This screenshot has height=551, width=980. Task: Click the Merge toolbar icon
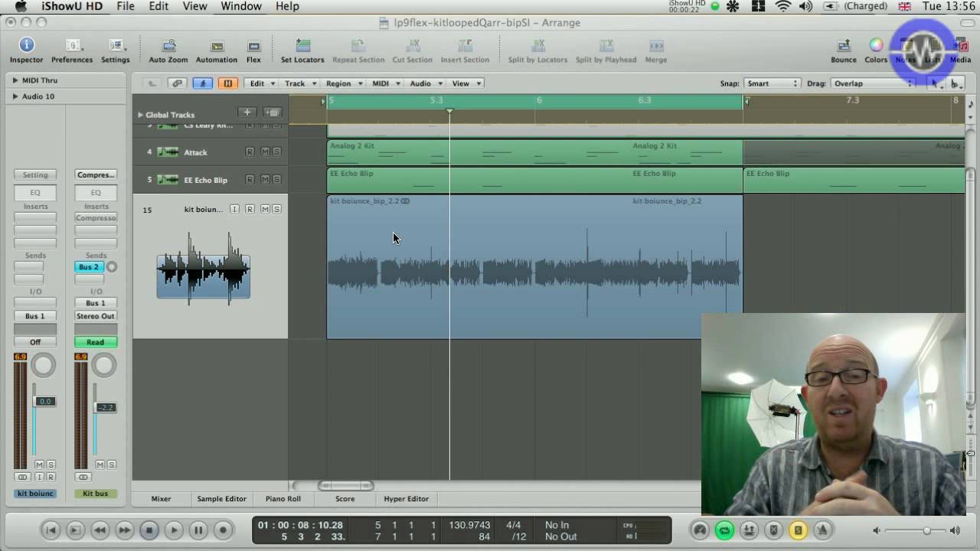[656, 45]
